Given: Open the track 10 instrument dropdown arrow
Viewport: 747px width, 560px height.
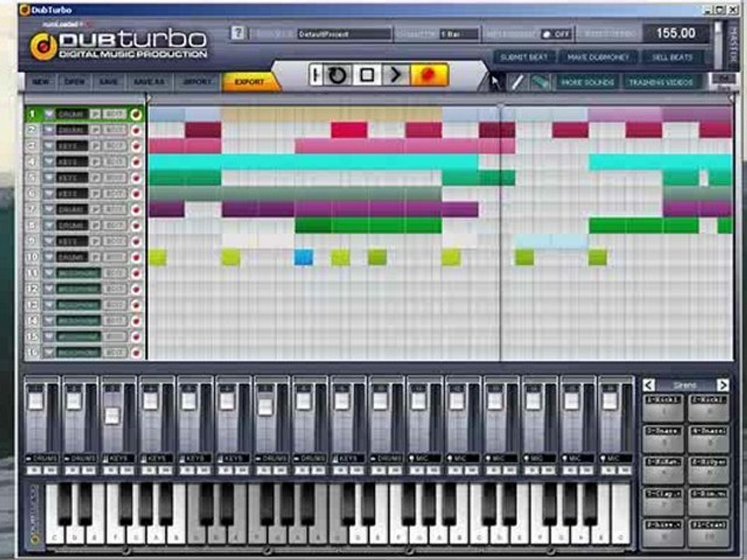Looking at the screenshot, I should click(x=48, y=257).
